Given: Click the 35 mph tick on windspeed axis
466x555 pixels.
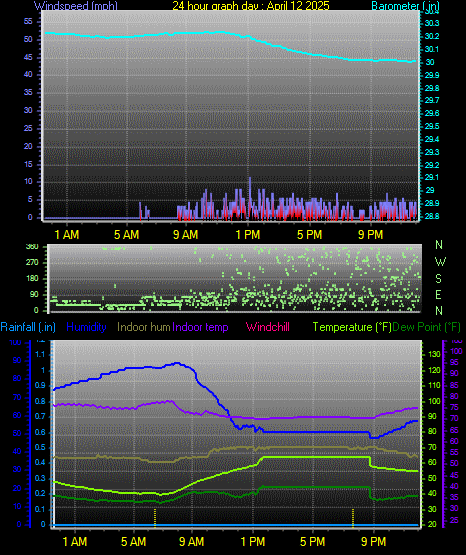Looking at the screenshot, I should click(x=28, y=93).
